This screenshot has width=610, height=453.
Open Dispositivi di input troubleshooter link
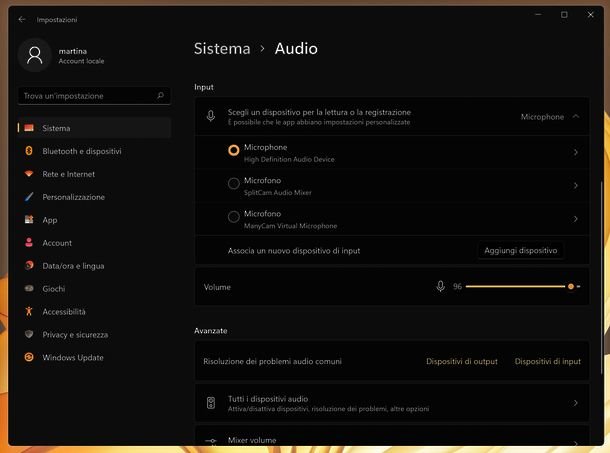click(x=548, y=361)
